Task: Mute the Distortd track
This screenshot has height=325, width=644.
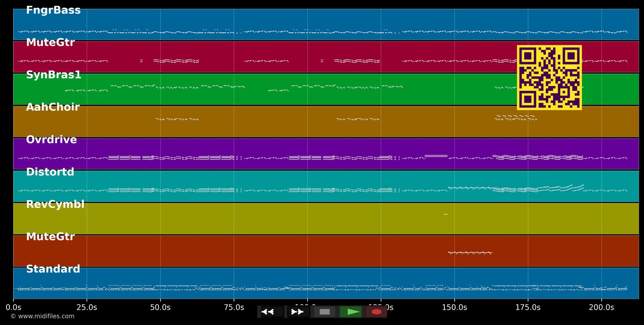Action: 50,172
